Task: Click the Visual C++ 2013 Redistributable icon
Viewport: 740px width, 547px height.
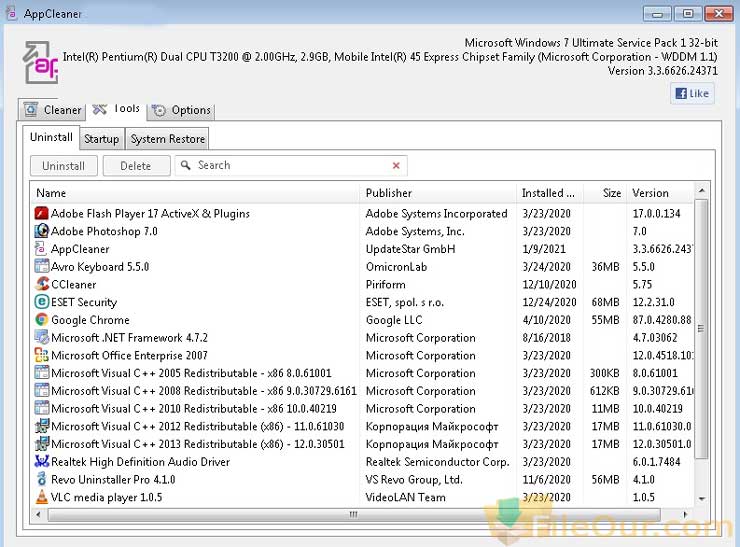Action: click(x=42, y=444)
